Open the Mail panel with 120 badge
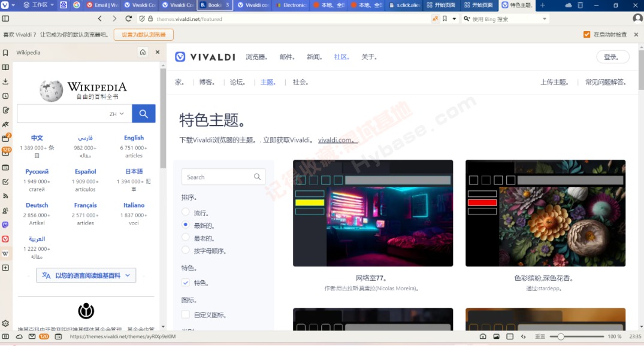This screenshot has height=346, width=644. click(6, 152)
